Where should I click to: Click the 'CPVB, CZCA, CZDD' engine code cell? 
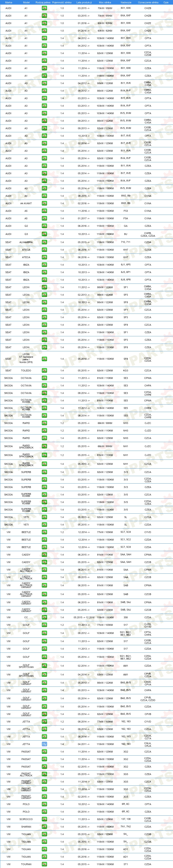click(x=148, y=699)
